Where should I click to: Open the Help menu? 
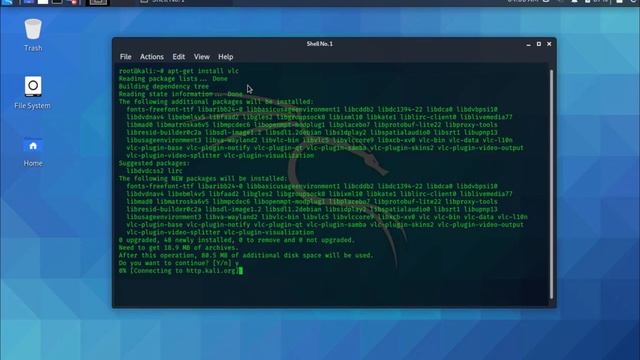click(x=225, y=57)
